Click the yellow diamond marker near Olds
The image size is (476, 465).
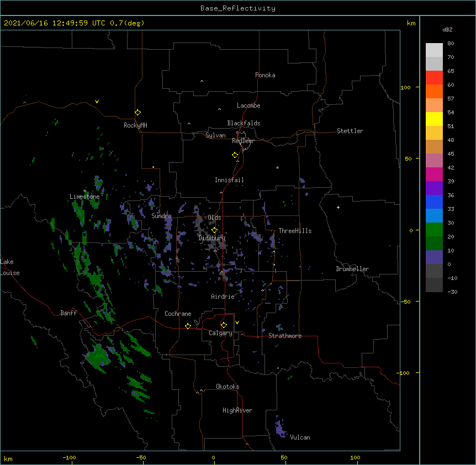(x=214, y=230)
